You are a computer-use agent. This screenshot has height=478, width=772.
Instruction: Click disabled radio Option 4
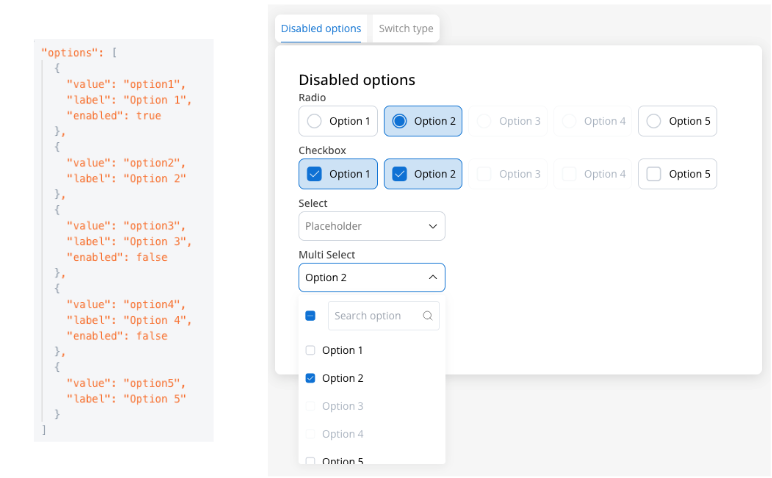(593, 121)
